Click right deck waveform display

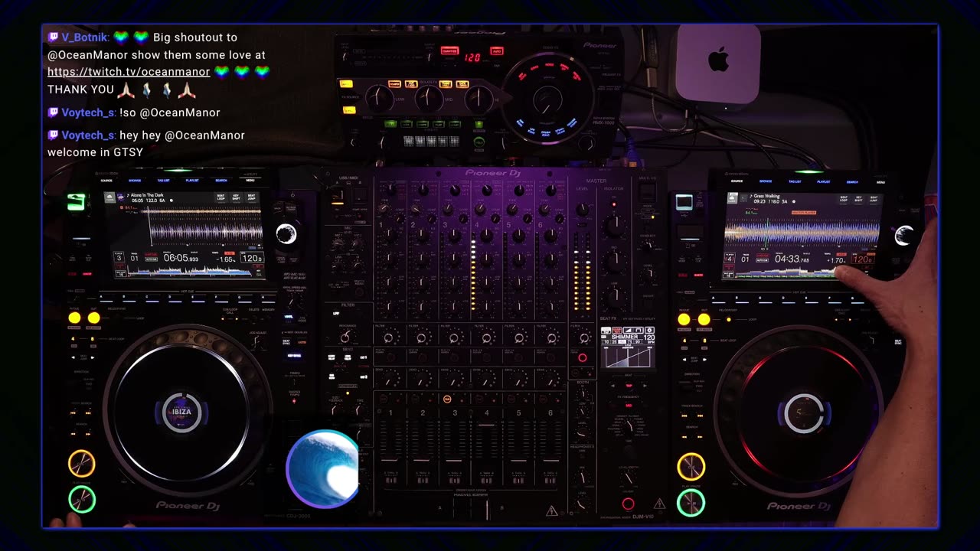click(x=802, y=231)
